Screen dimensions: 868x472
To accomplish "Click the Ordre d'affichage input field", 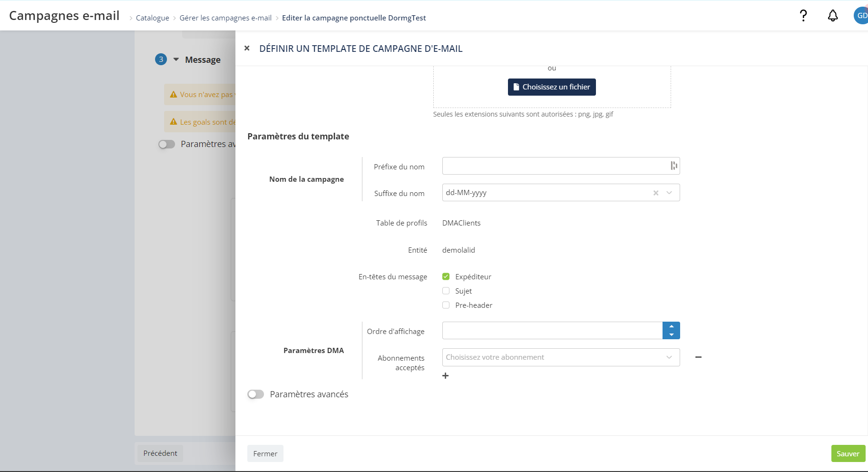I will tap(552, 331).
